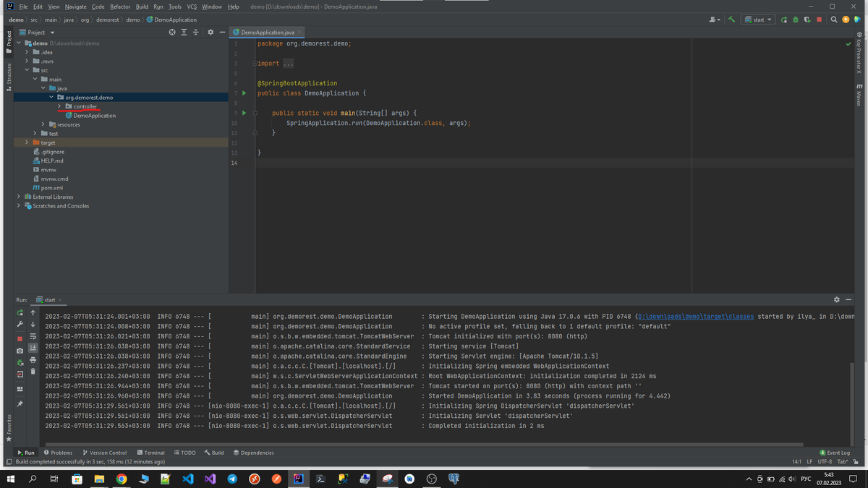The width and height of the screenshot is (868, 488).
Task: Click the console horizontal scrollbar
Action: (423, 445)
